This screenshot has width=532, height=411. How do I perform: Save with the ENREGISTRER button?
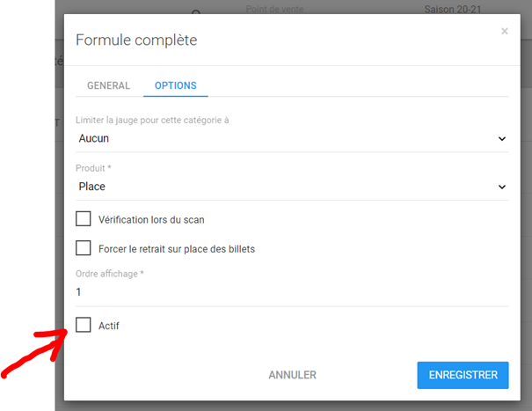463,375
